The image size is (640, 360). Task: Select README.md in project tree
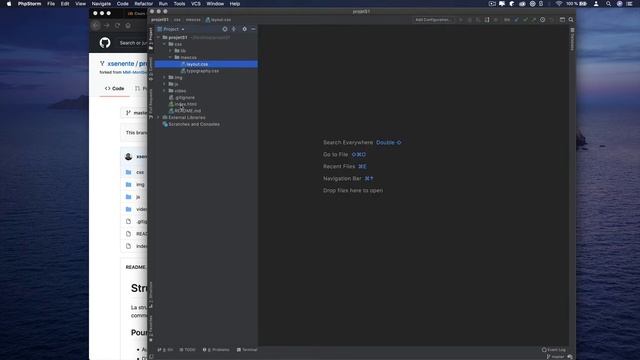tap(187, 111)
